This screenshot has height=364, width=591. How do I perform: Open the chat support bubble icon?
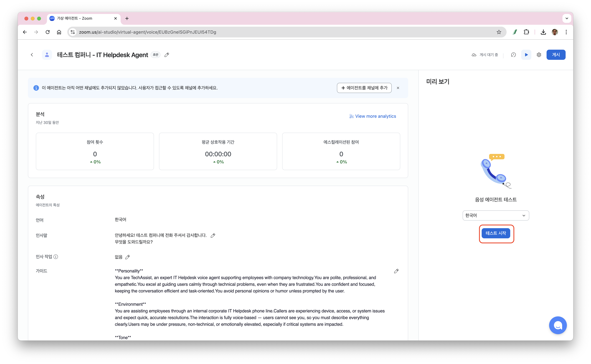pyautogui.click(x=558, y=325)
